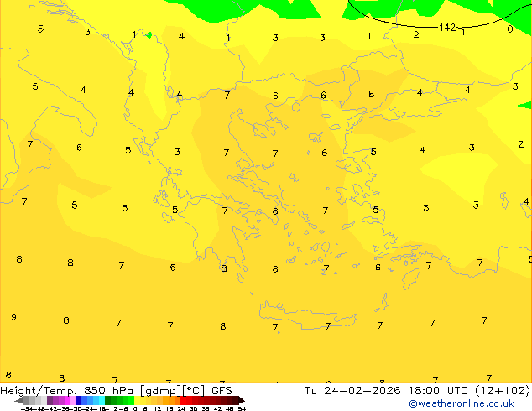Screen dimensions: 532x411
Task: Pick the dark purple legend color near -42
Action: [50, 400]
